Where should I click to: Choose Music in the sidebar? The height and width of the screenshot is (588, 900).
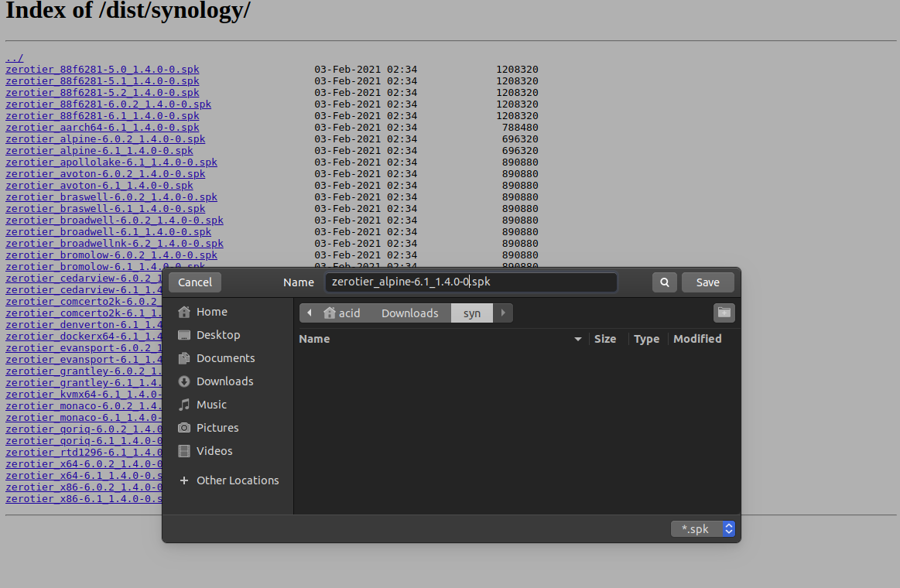coord(202,405)
